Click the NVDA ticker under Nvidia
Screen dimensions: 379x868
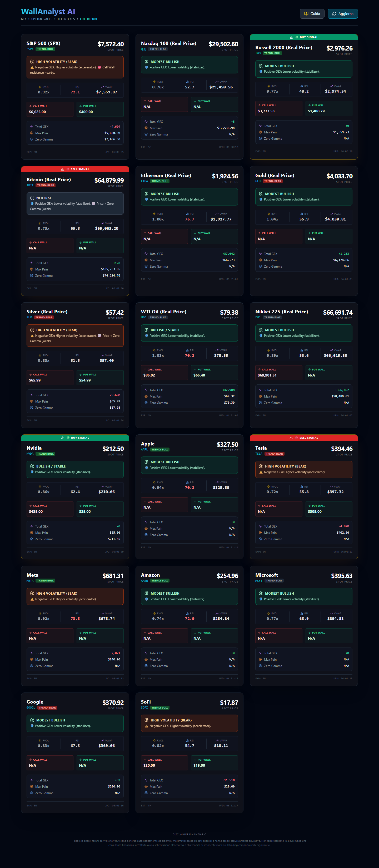30,454
